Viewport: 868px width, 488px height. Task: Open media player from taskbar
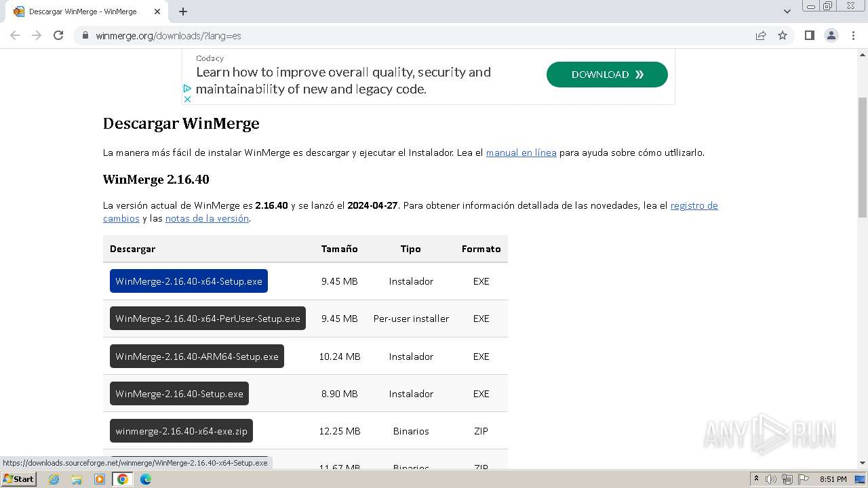tap(100, 479)
